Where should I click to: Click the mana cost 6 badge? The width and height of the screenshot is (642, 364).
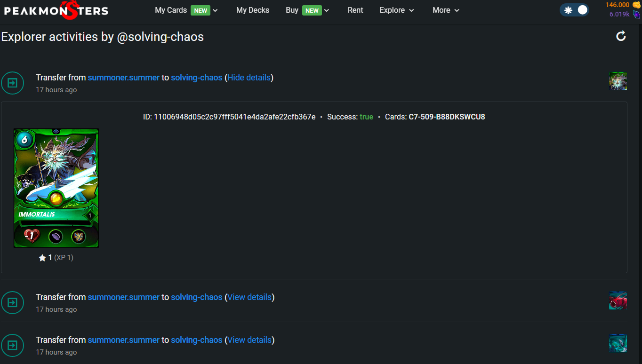click(25, 139)
